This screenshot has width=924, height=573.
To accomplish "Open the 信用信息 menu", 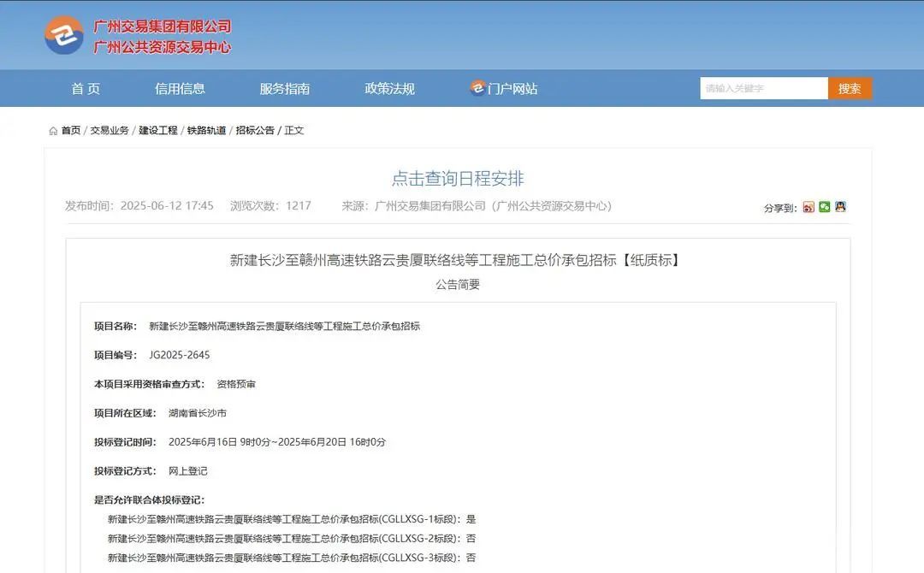I will coord(180,88).
